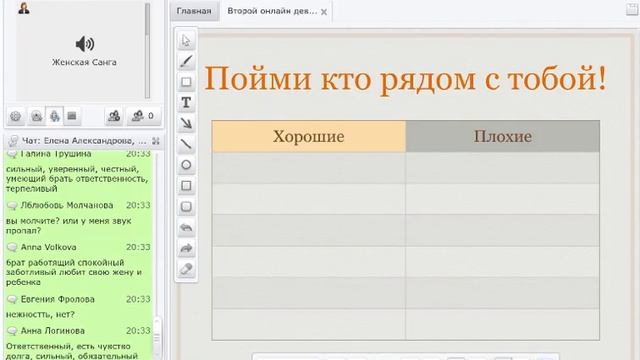This screenshot has width=640, height=360.
Task: Select the brush drawing tool
Action: [x=186, y=61]
